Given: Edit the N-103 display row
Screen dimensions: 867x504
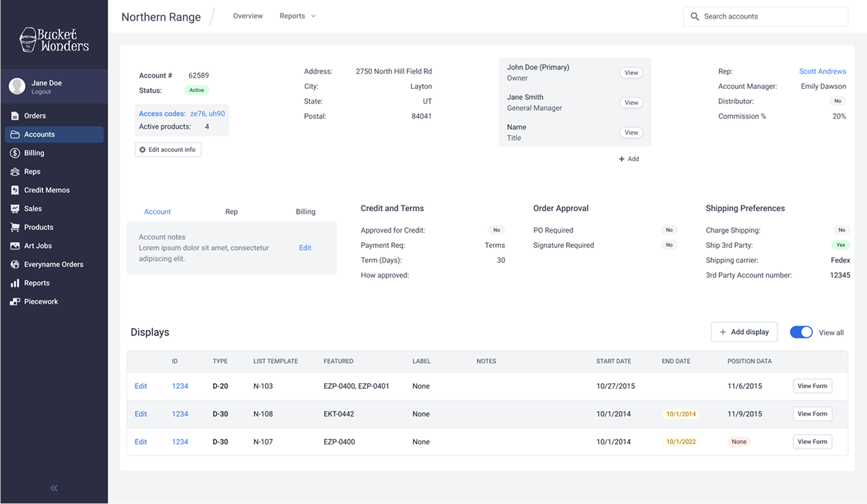Looking at the screenshot, I should point(141,386).
